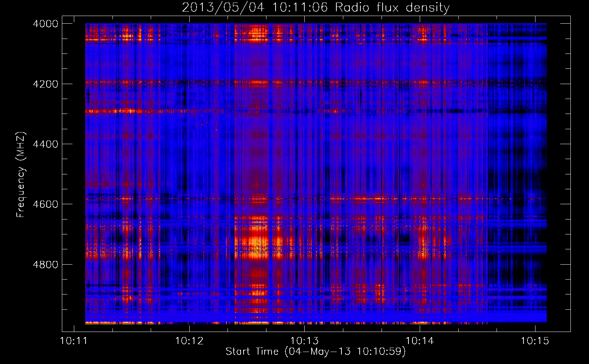Click the 4400 frequency tick label
589x364 pixels.
coord(46,144)
